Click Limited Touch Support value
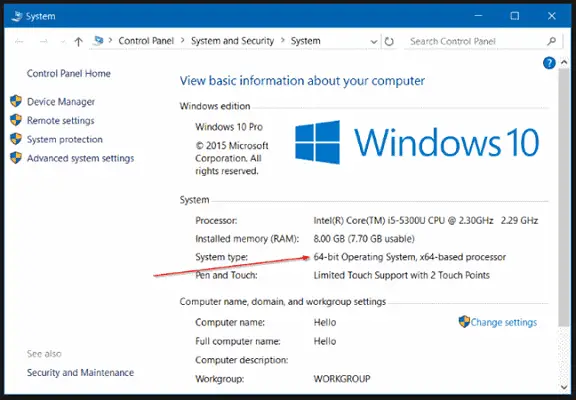 point(402,275)
